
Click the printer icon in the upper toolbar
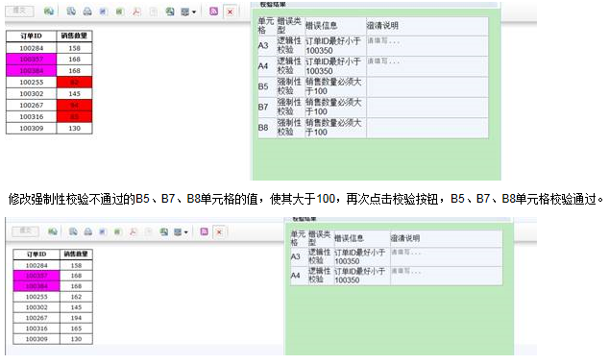(87, 12)
